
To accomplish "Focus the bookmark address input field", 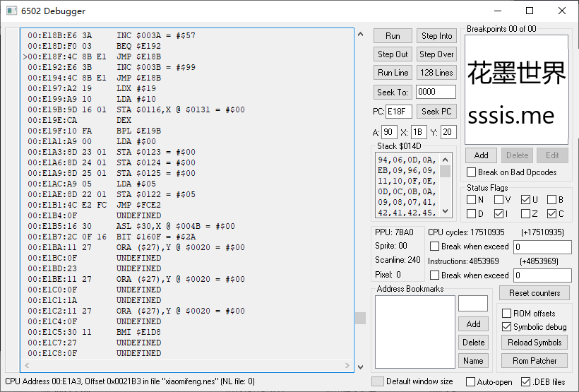I will pyautogui.click(x=473, y=303).
